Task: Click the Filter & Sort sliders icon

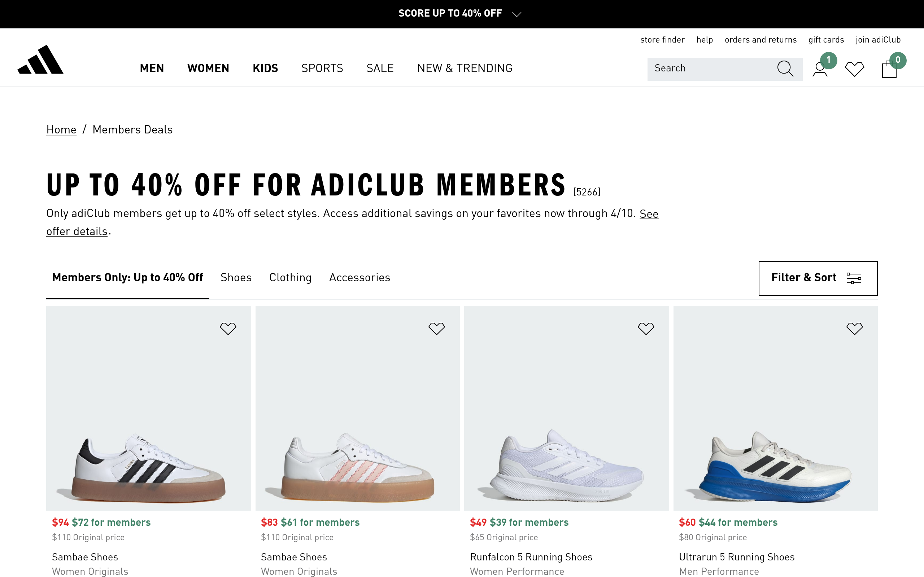Action: pos(854,278)
